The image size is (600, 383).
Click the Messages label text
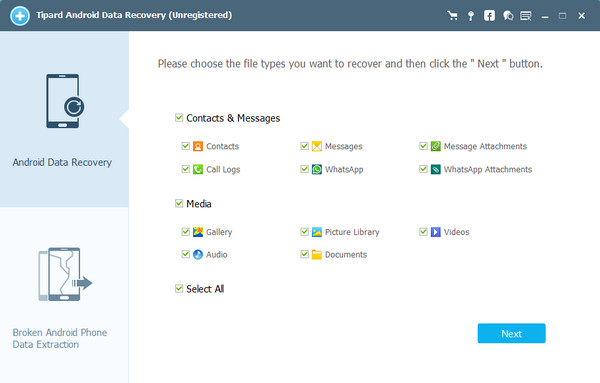click(343, 147)
